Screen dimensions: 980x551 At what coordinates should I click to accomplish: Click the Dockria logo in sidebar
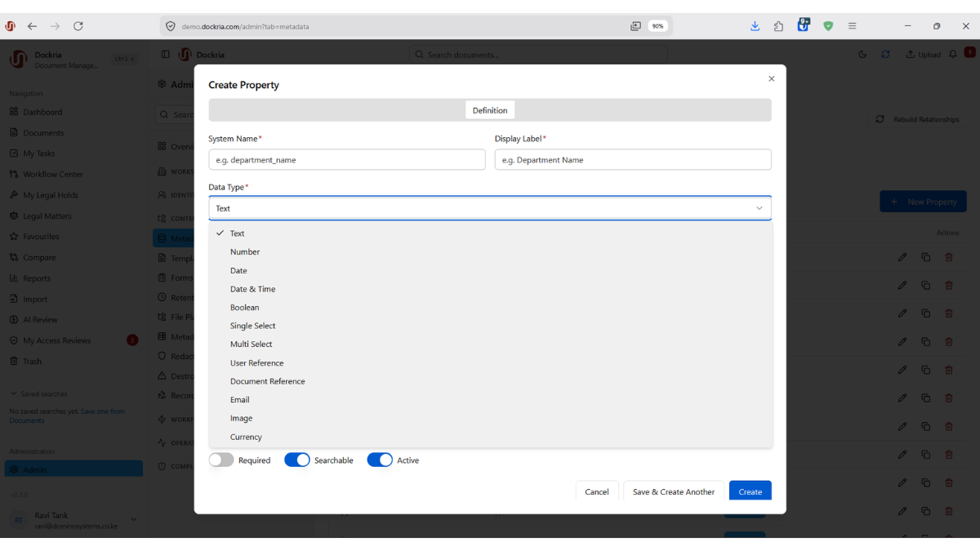coord(18,59)
